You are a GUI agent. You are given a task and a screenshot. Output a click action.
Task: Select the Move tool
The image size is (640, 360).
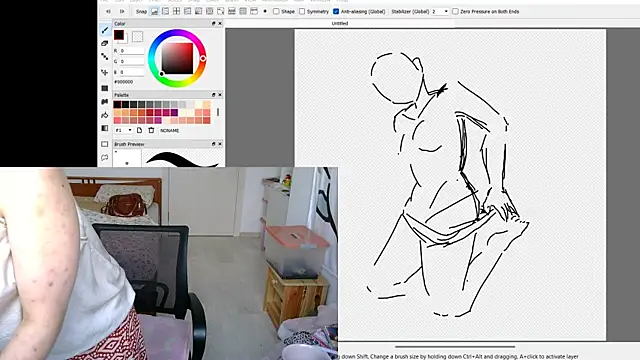105,72
